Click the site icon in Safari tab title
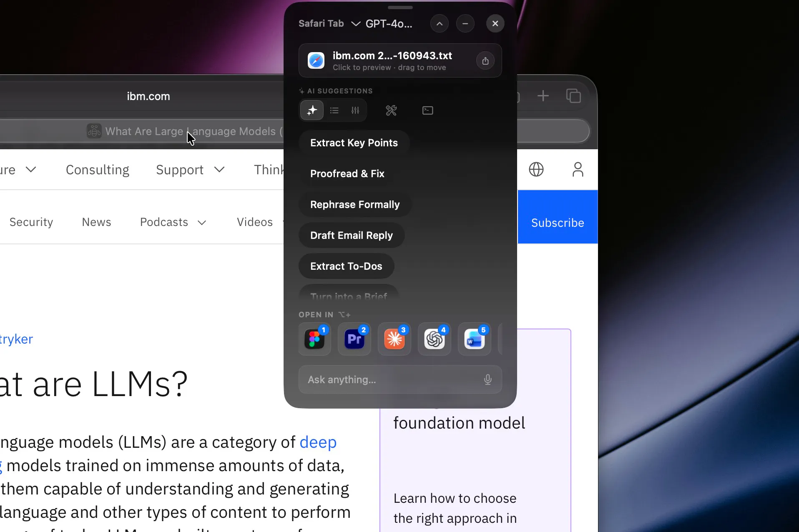 [94, 131]
